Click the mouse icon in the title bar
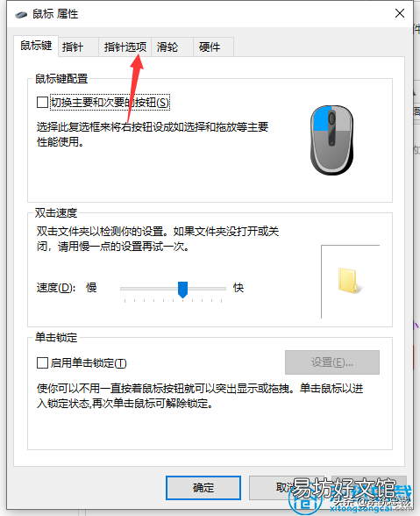 coord(21,15)
